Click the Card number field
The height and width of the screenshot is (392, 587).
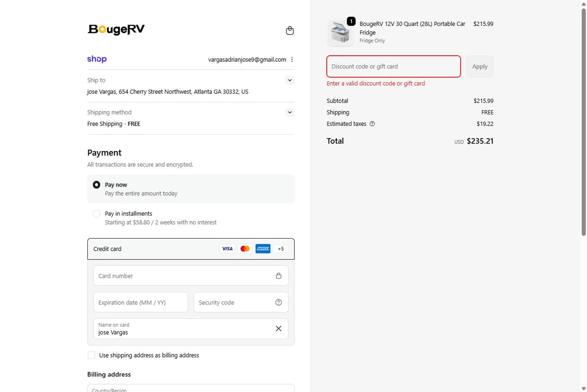[191, 276]
